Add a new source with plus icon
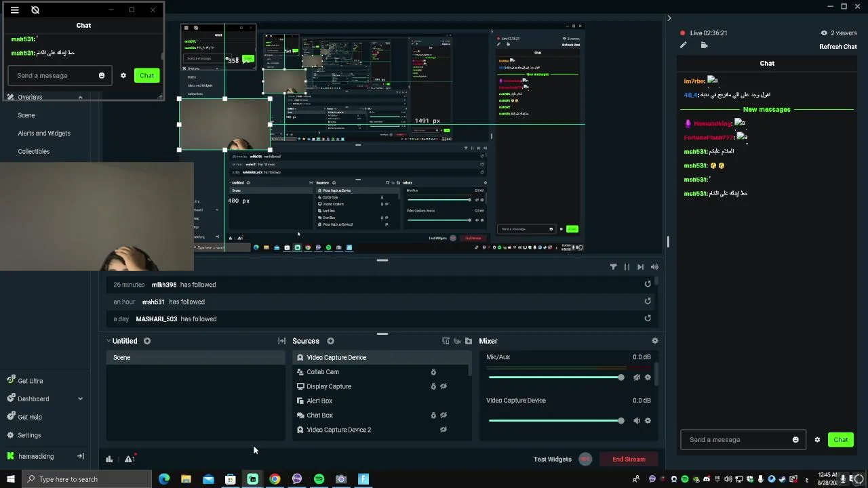This screenshot has height=488, width=868. tap(331, 341)
